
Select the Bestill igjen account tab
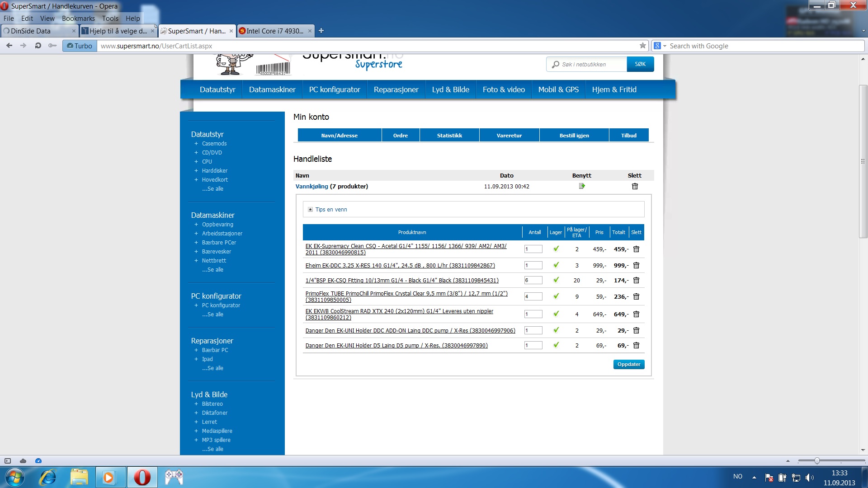point(574,135)
